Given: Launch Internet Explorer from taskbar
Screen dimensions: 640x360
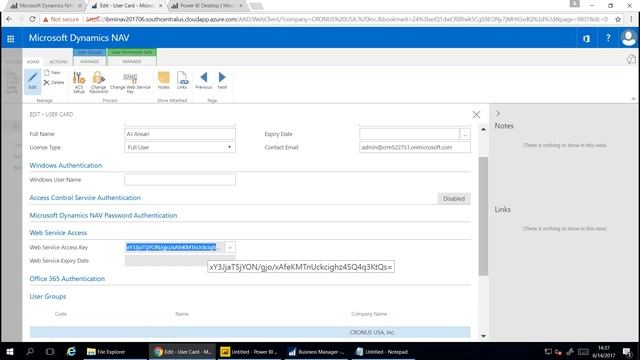Looking at the screenshot, I should [71, 351].
